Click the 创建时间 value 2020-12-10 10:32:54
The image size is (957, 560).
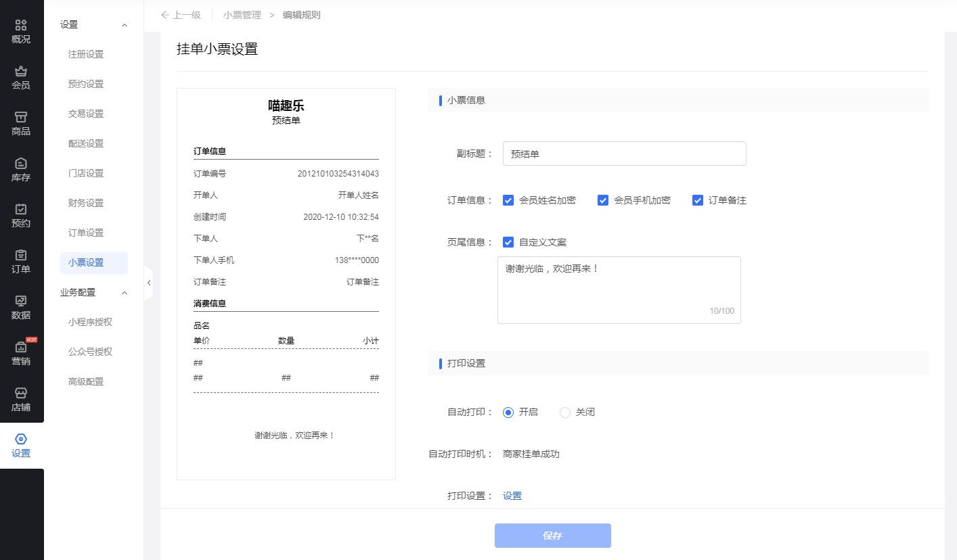pos(341,217)
